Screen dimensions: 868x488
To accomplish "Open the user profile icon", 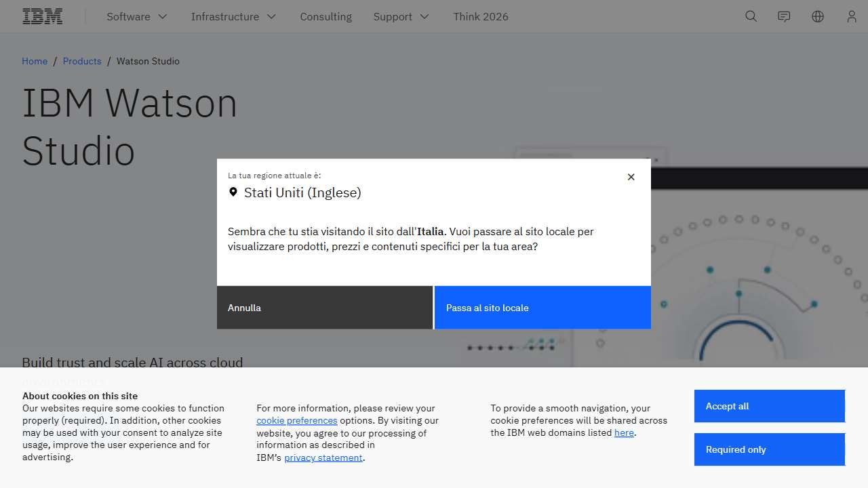I will (851, 16).
